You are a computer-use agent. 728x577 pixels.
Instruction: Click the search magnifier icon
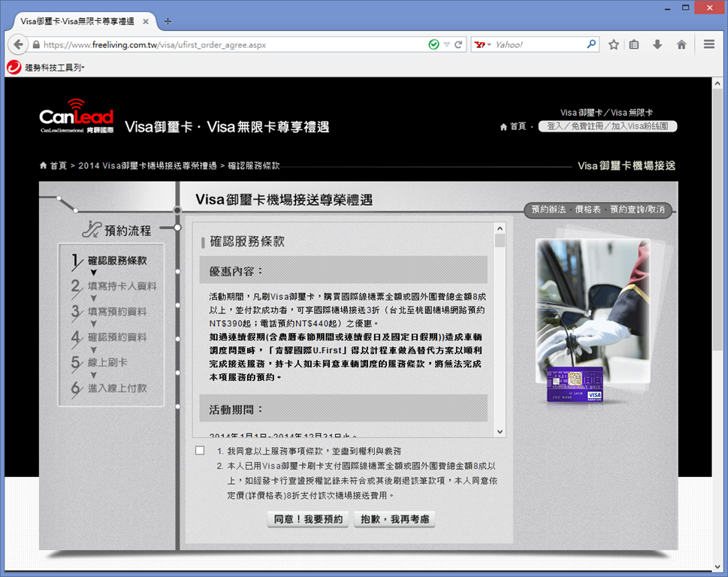pyautogui.click(x=591, y=44)
